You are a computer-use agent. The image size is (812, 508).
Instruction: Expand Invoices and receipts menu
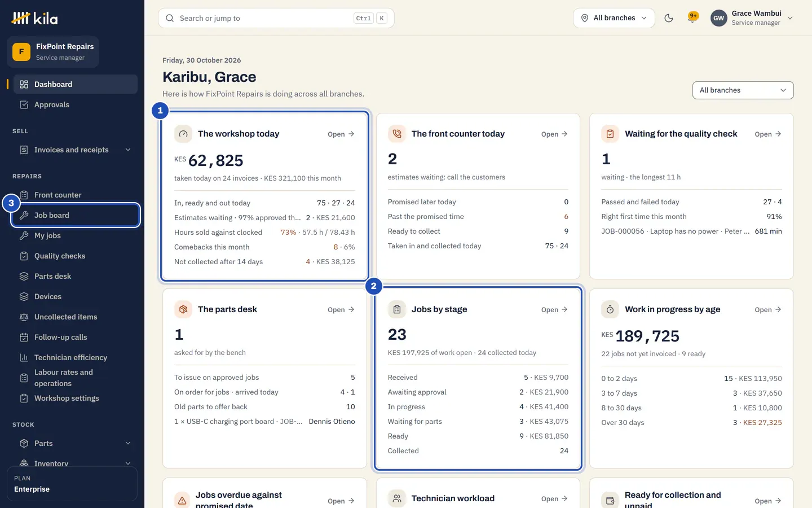click(x=75, y=150)
